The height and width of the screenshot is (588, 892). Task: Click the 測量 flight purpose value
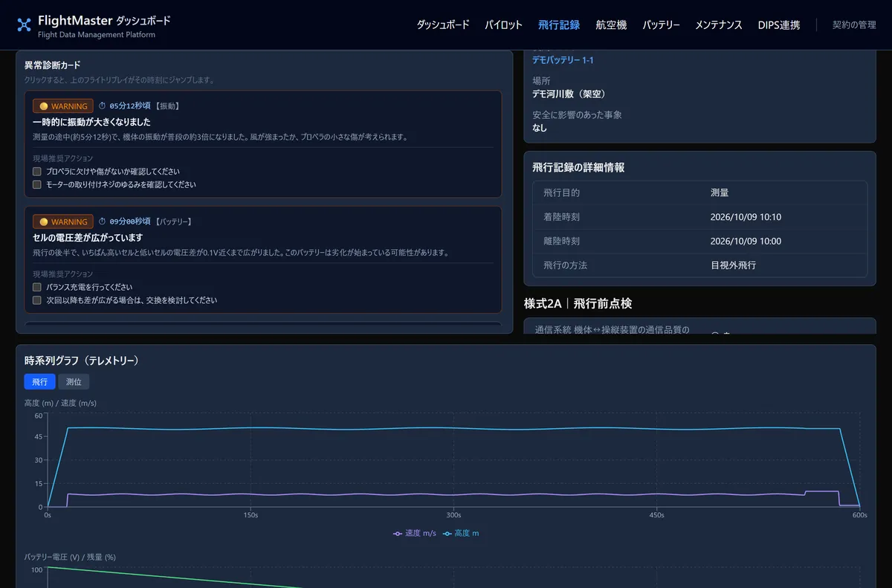(x=720, y=193)
